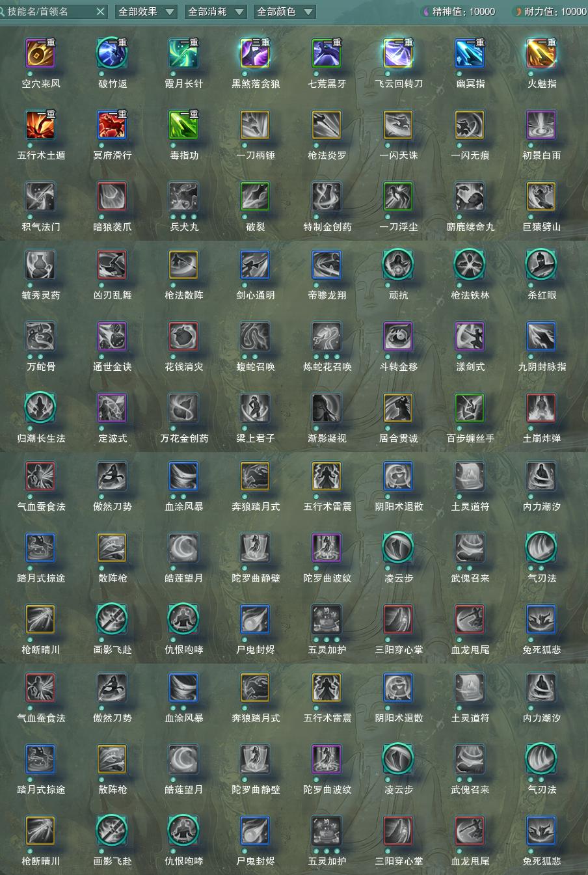Select the 积气法门 skill icon

point(41,196)
